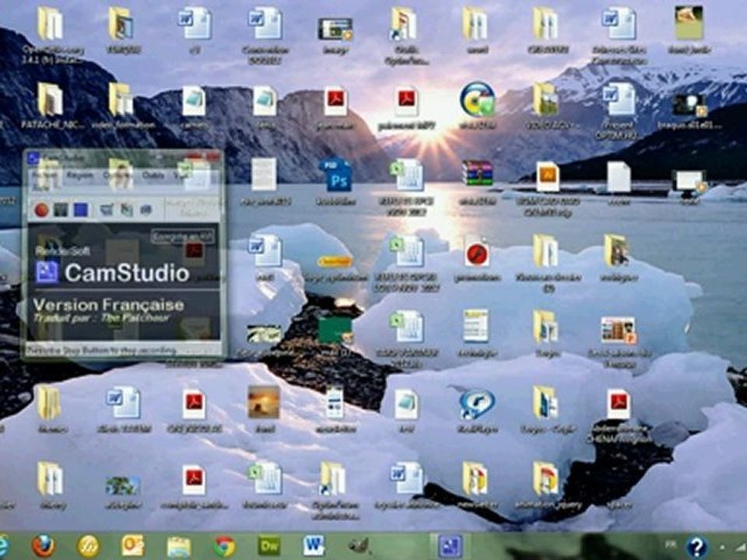Screen dimensions: 747x560
Task: Open the Région menu in CamStudio
Action: point(79,175)
